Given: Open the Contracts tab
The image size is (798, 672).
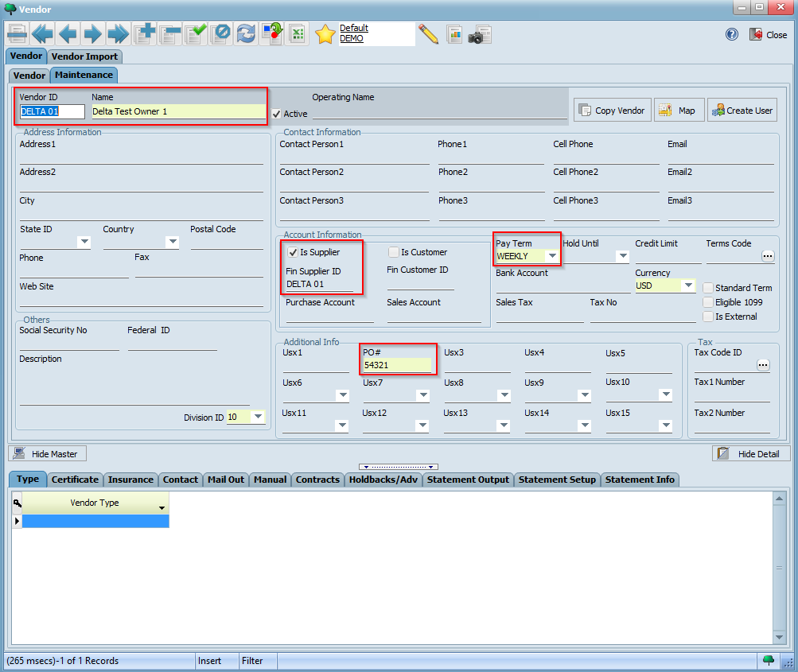Looking at the screenshot, I should click(x=317, y=480).
